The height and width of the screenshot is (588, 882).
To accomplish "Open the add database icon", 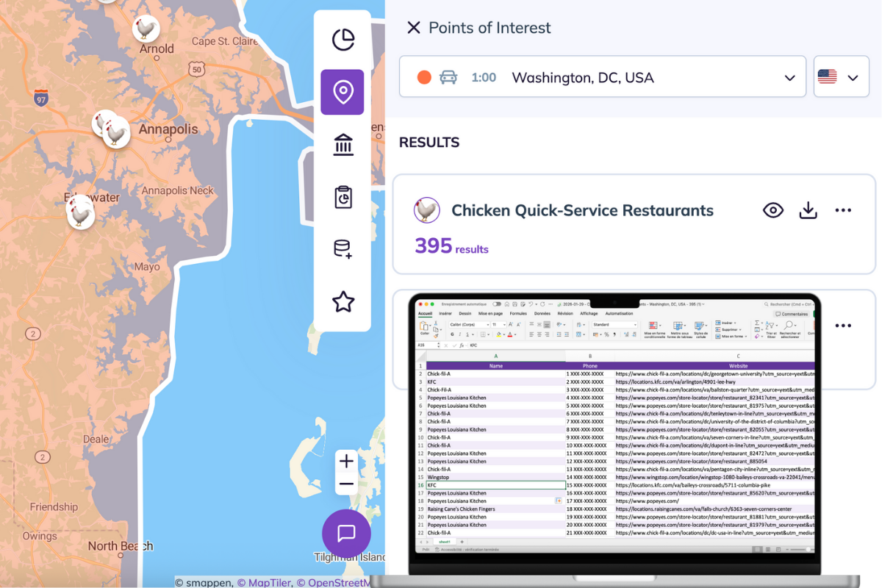I will pos(343,249).
